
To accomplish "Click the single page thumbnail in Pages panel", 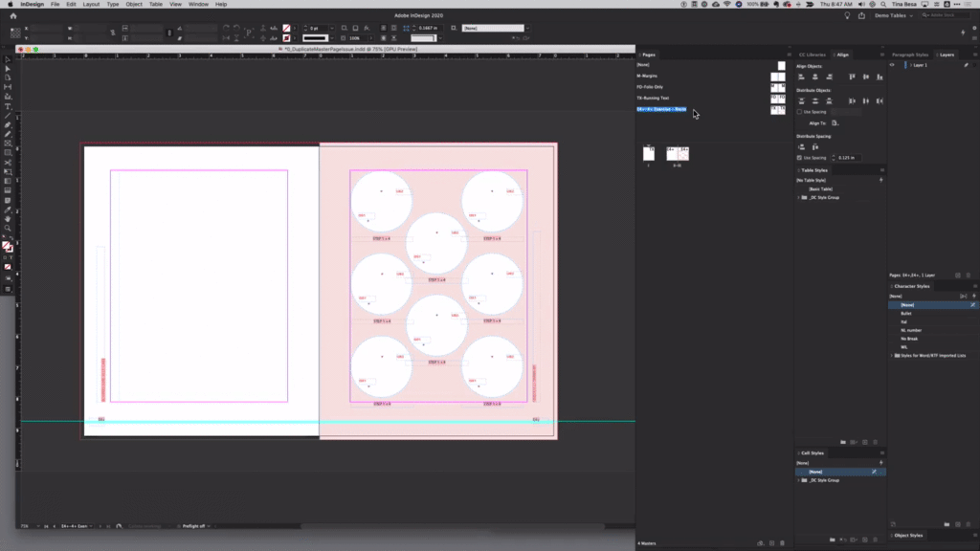I will pyautogui.click(x=649, y=153).
